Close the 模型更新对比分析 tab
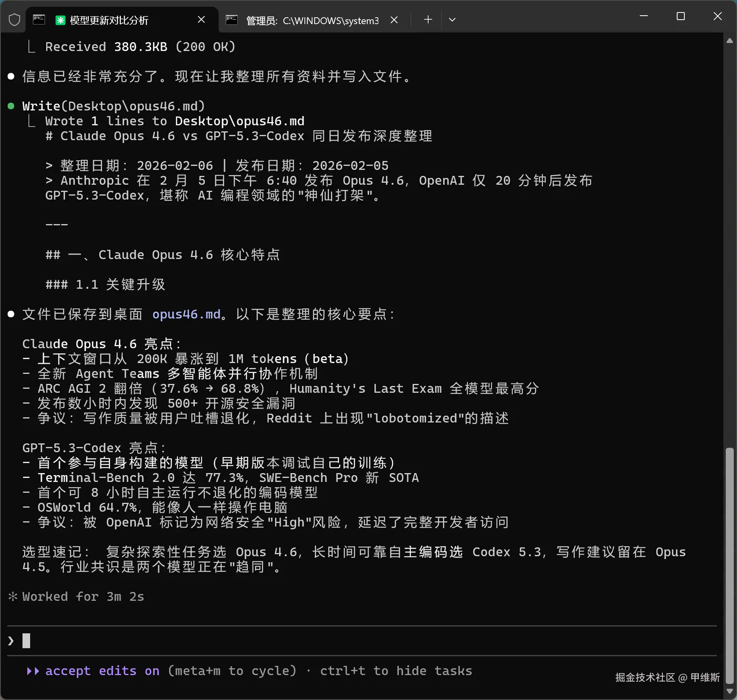Screen dimensions: 737x700 click(202, 20)
